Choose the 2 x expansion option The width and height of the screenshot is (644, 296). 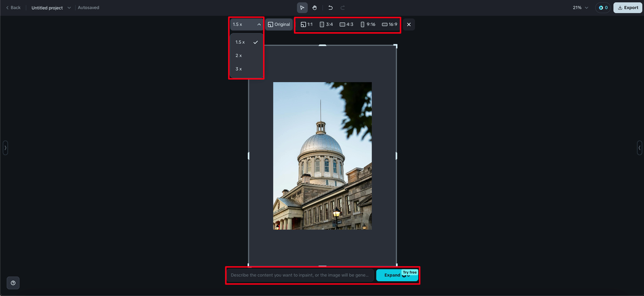247,55
